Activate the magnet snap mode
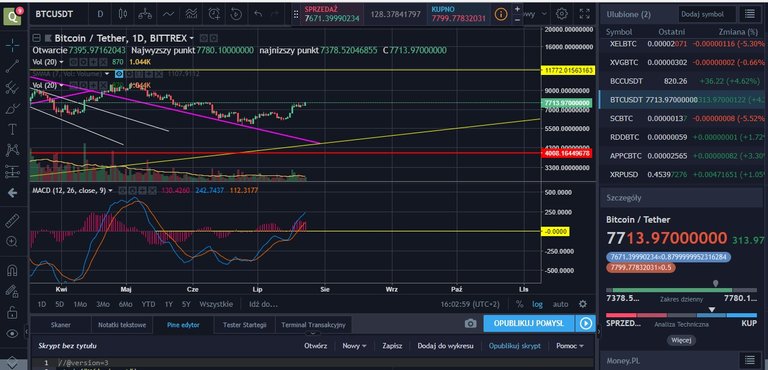The width and height of the screenshot is (768, 370). [12, 271]
